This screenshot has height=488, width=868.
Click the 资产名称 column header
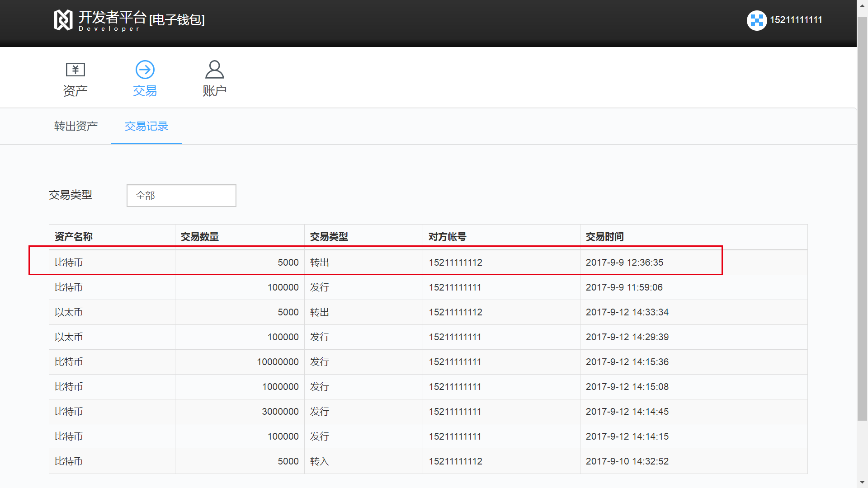pos(74,237)
